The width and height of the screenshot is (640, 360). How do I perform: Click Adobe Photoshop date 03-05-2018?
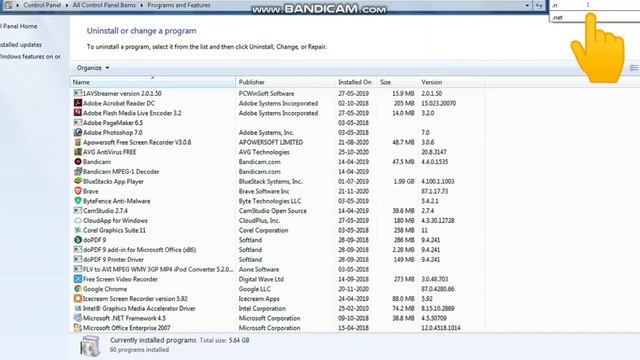[x=353, y=133]
